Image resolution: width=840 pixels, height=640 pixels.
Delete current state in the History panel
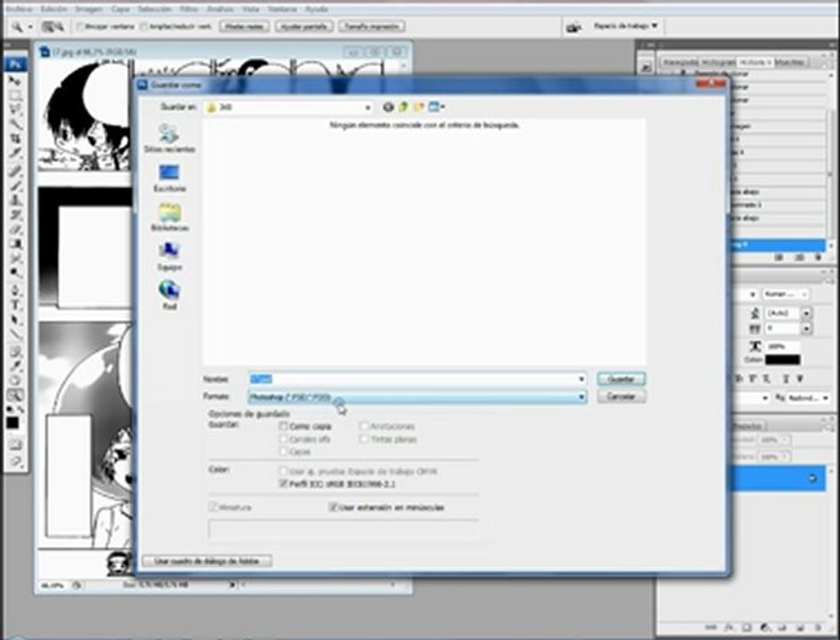pyautogui.click(x=818, y=258)
